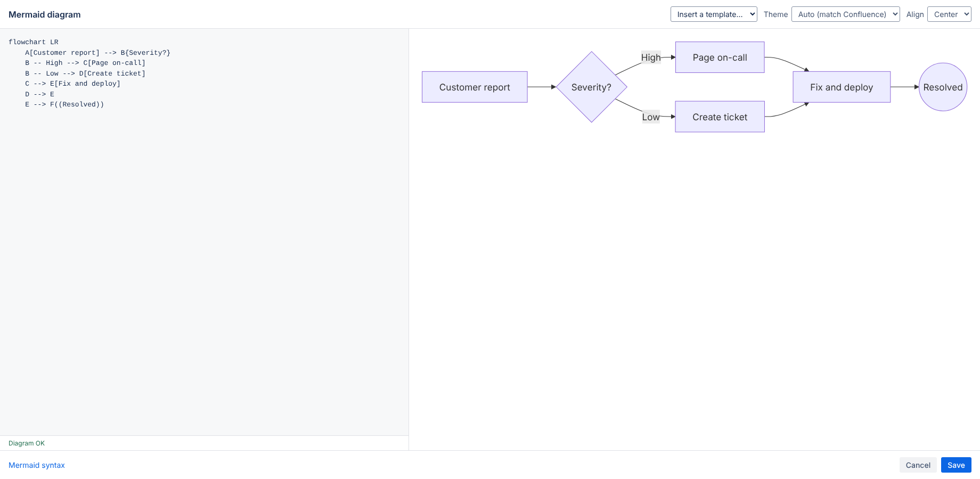The height and width of the screenshot is (479, 980).
Task: Open the Theme dropdown
Action: pos(846,14)
